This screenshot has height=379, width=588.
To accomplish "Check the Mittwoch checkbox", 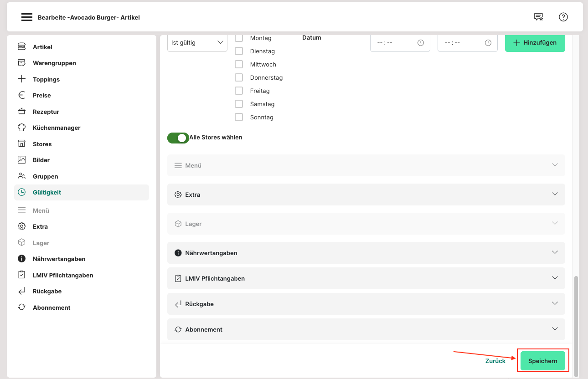I will click(x=239, y=64).
